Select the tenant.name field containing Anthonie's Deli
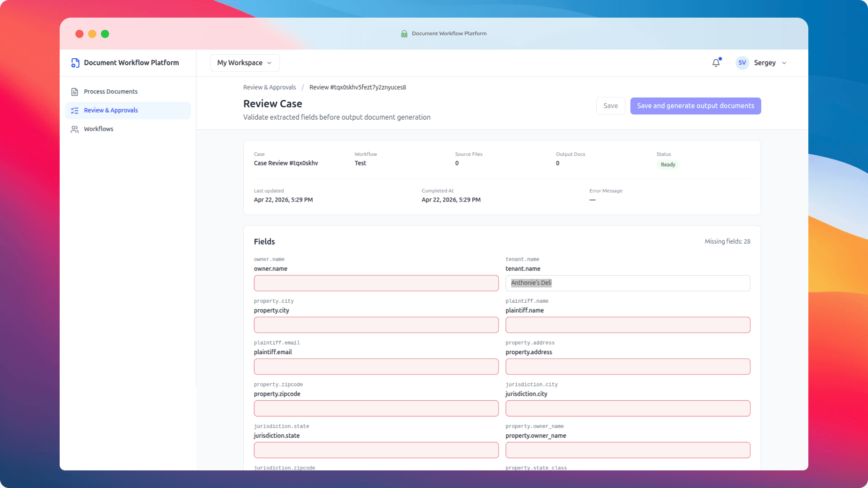The image size is (868, 488). point(627,283)
